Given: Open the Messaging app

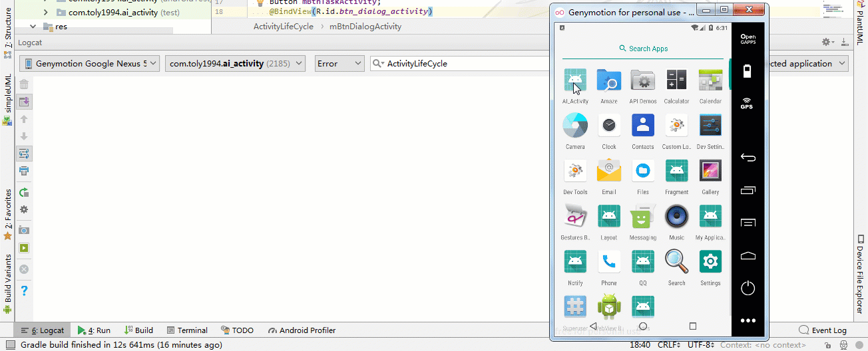Looking at the screenshot, I should 642,217.
